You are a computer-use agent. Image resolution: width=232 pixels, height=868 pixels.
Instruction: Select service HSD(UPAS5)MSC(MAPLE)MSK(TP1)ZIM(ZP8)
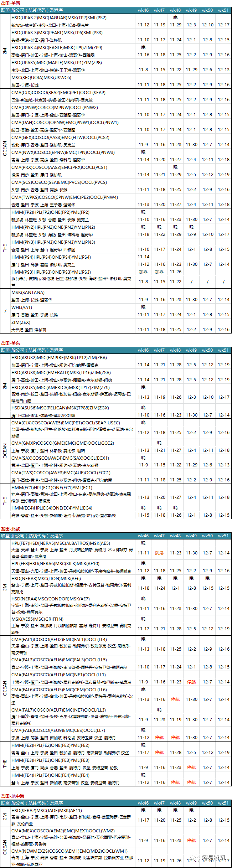tap(57, 62)
